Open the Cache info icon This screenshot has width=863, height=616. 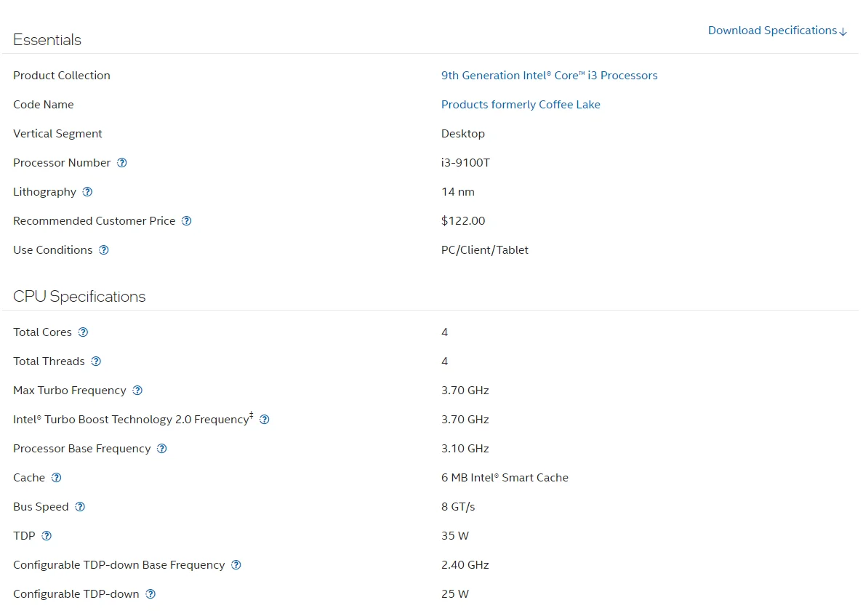[56, 478]
